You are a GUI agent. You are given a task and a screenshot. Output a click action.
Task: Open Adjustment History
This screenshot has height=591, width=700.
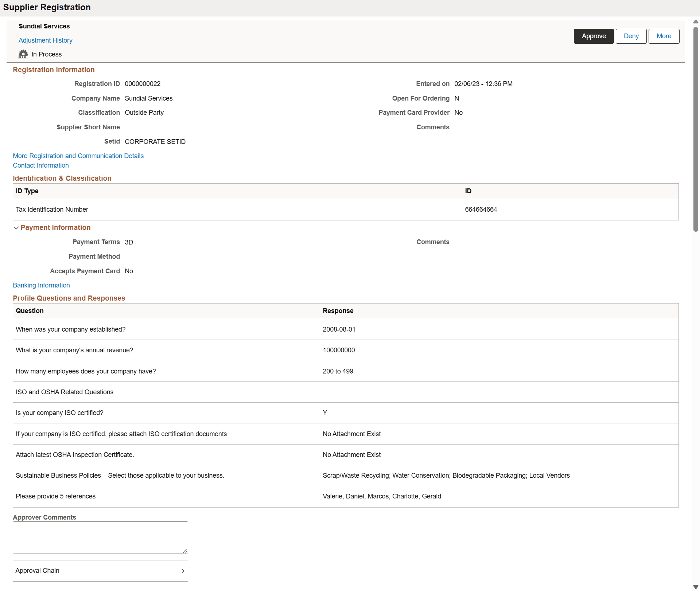(45, 40)
